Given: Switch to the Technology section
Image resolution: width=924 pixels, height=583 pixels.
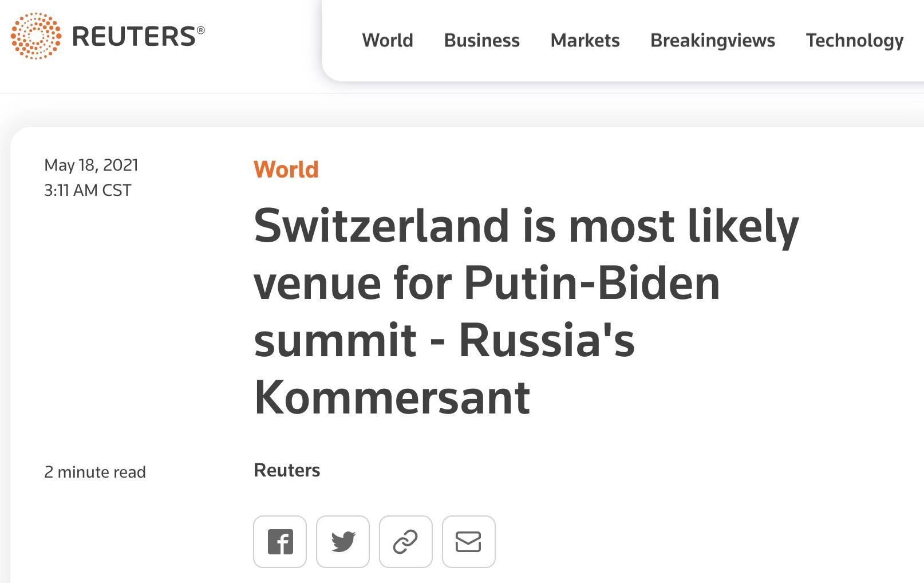Looking at the screenshot, I should coord(854,40).
